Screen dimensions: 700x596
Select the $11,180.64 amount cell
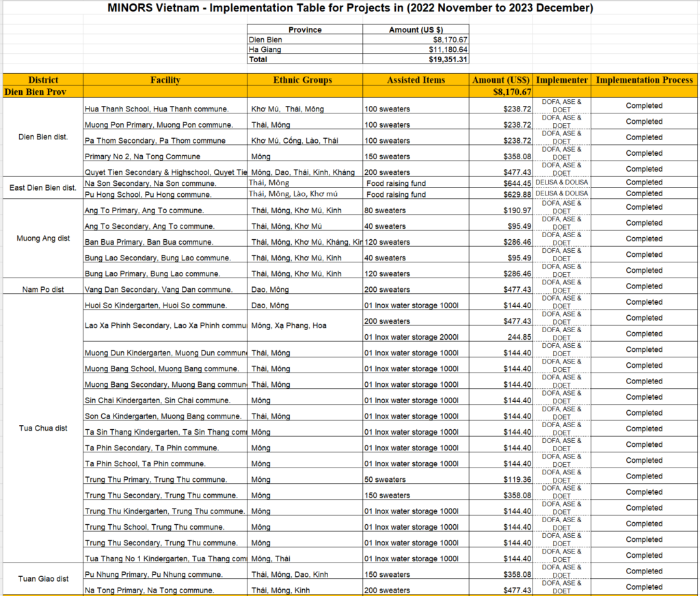pos(416,49)
